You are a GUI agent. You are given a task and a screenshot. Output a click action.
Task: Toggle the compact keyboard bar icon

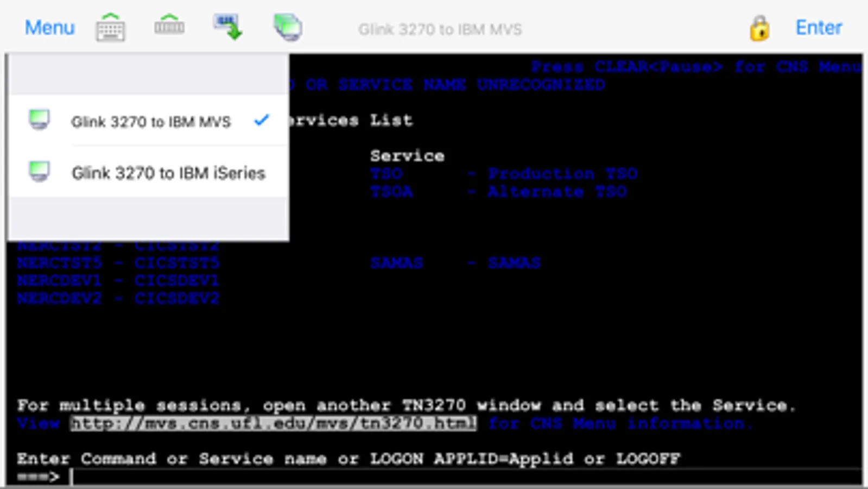pos(169,25)
